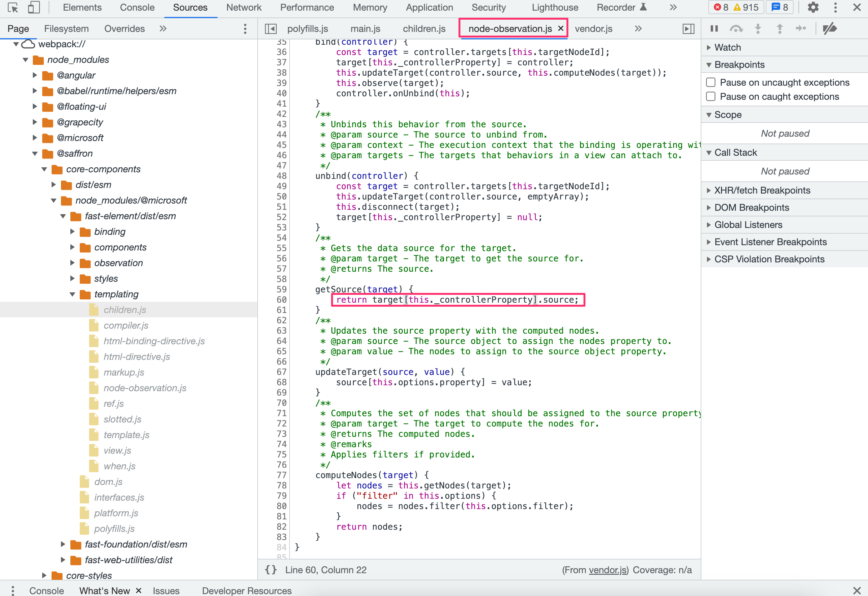Enable Pause on uncaught exceptions
The width and height of the screenshot is (868, 596).
click(x=711, y=82)
